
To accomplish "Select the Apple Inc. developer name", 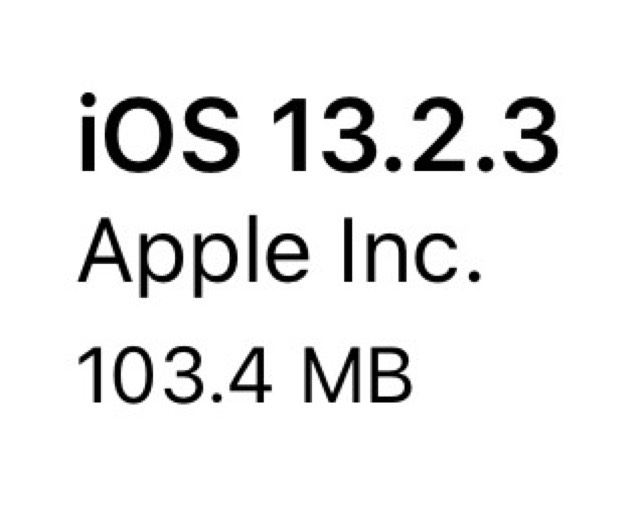I will pos(280,255).
